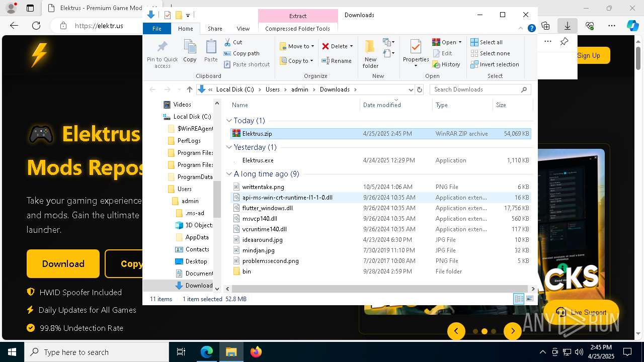This screenshot has width=644, height=362.
Task: Click Users in the address breadcrumb
Action: 273,89
